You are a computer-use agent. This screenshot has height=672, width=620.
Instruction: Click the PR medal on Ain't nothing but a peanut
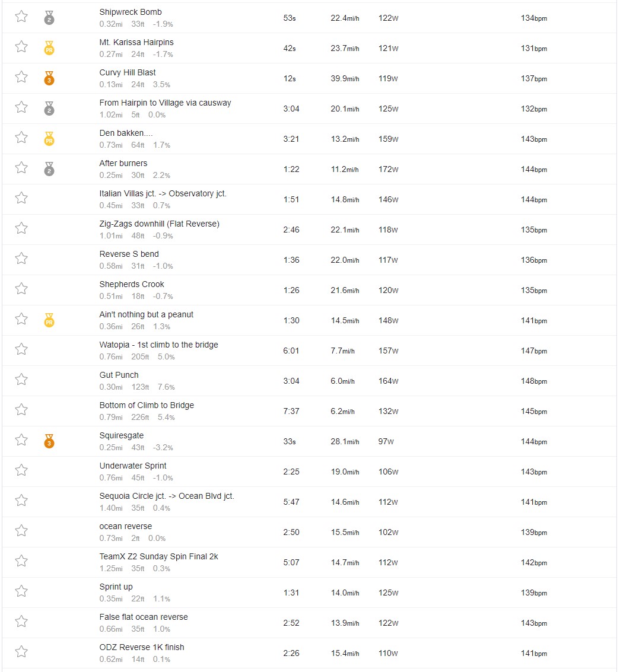(49, 320)
